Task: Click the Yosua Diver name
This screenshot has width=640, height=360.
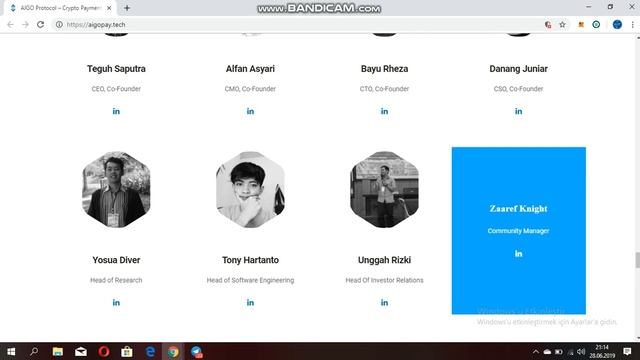Action: point(116,260)
